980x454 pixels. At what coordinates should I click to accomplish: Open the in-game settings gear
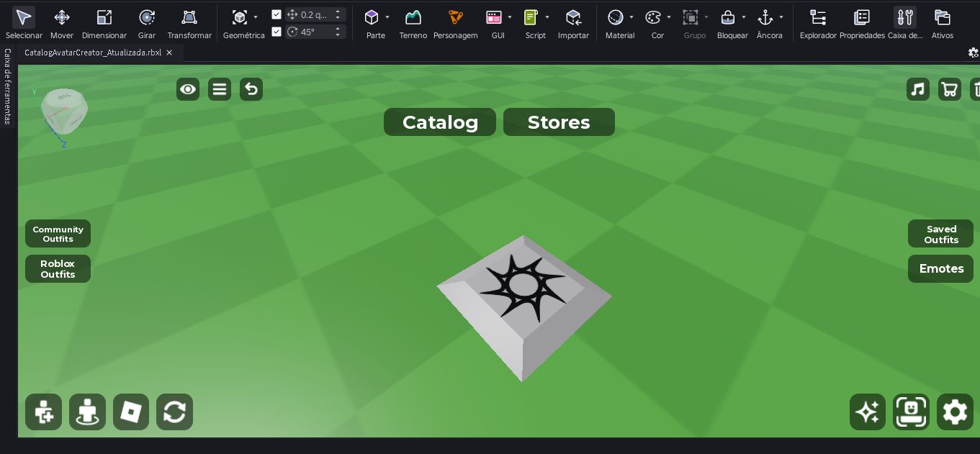point(955,412)
